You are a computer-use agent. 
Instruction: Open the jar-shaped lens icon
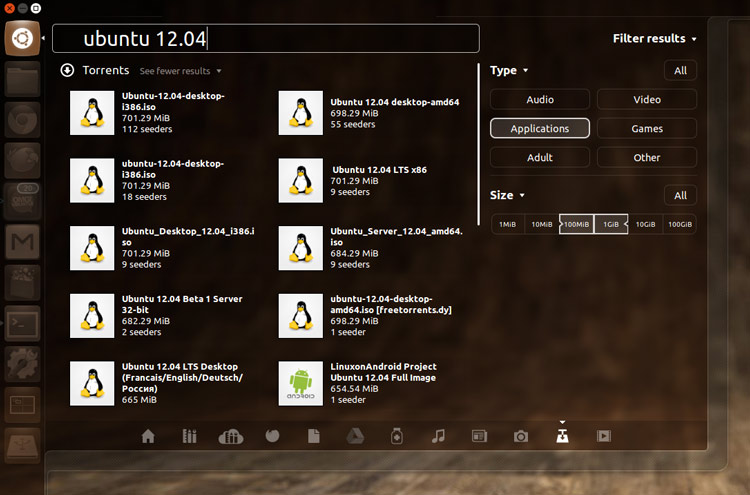[397, 436]
